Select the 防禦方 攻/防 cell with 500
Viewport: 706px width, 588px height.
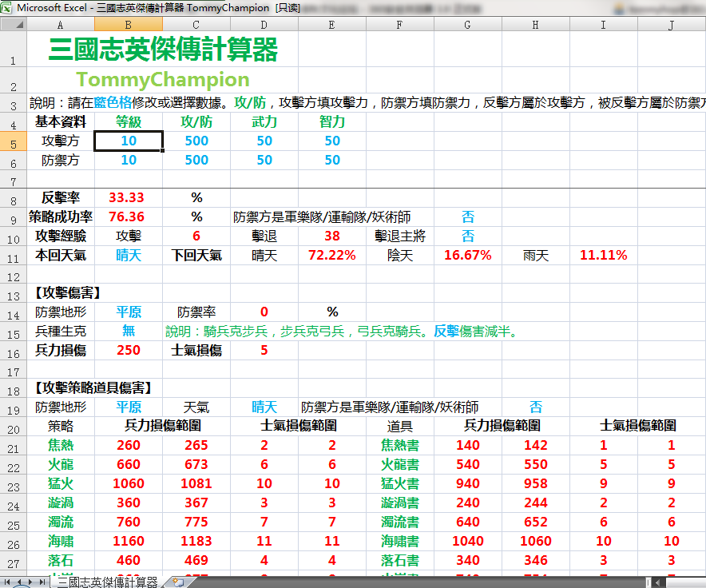pos(196,160)
